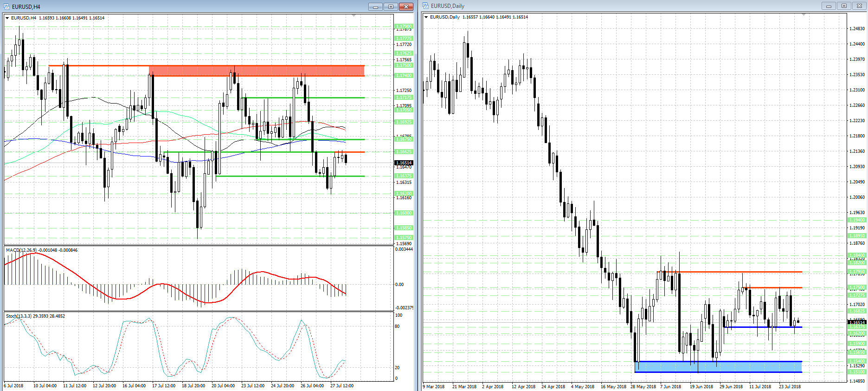
Task: Click the '2 Apr 2018' date on the Daily time axis
Action: (493, 387)
